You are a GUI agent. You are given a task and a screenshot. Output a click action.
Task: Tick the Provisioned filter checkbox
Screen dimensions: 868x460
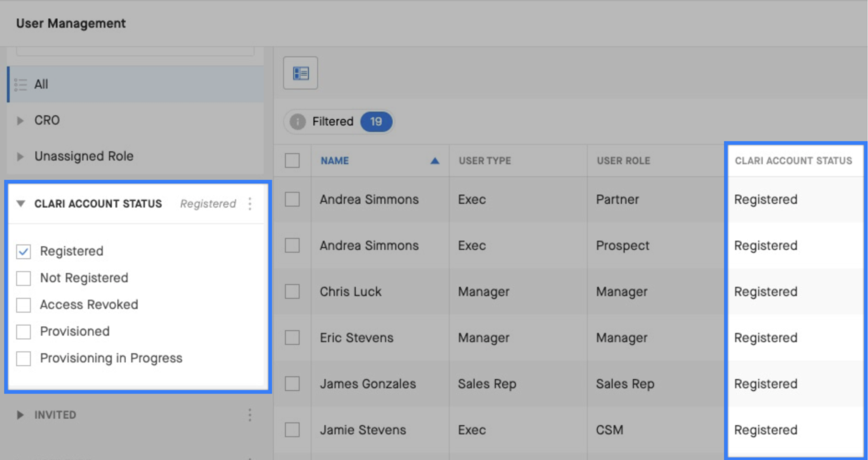[23, 332]
